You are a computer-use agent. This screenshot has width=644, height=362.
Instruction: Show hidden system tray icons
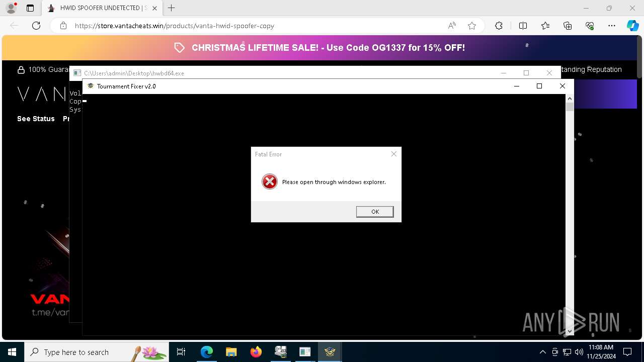point(542,352)
